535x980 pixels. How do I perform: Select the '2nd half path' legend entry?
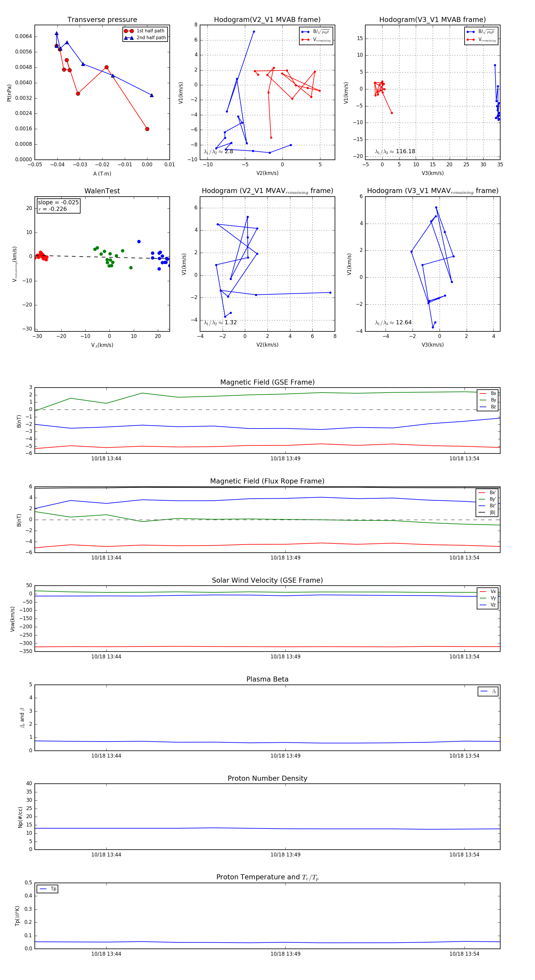click(x=145, y=38)
